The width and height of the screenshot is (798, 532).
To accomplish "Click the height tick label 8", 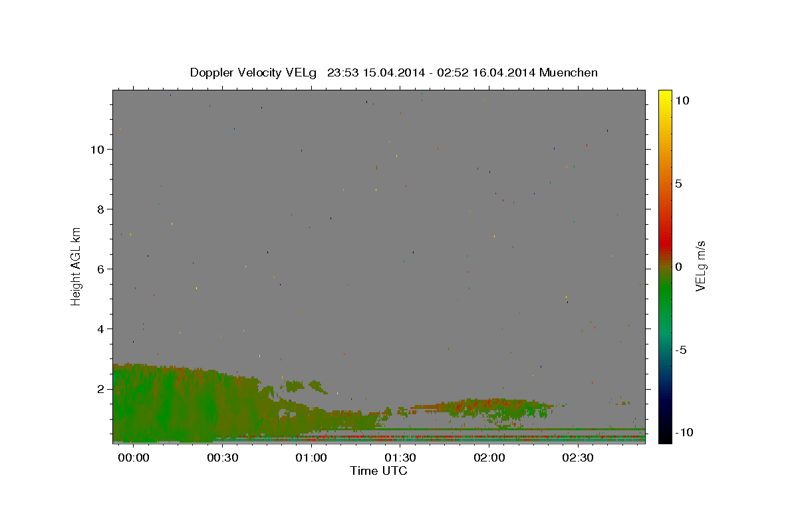I will coord(101,209).
